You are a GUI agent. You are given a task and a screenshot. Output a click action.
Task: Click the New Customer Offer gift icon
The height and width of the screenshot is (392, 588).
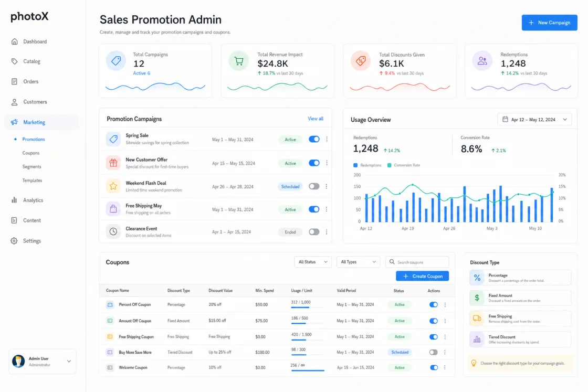coord(113,163)
